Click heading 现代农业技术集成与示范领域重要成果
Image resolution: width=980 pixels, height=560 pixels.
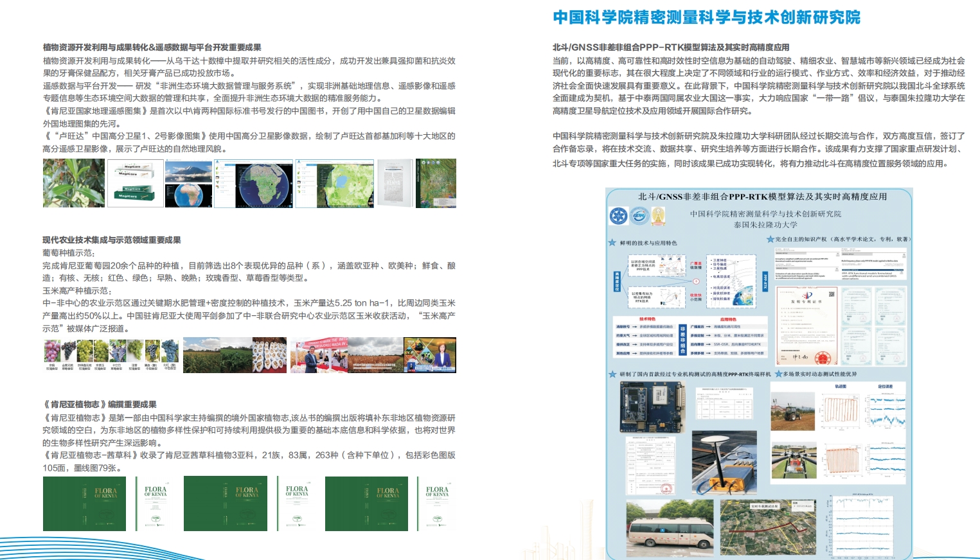point(112,240)
